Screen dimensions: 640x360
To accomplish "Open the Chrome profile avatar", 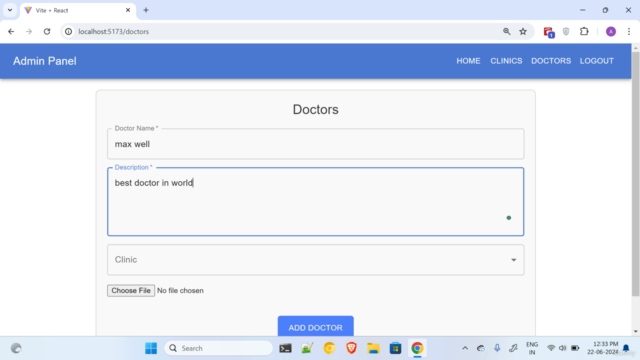I will click(x=611, y=31).
